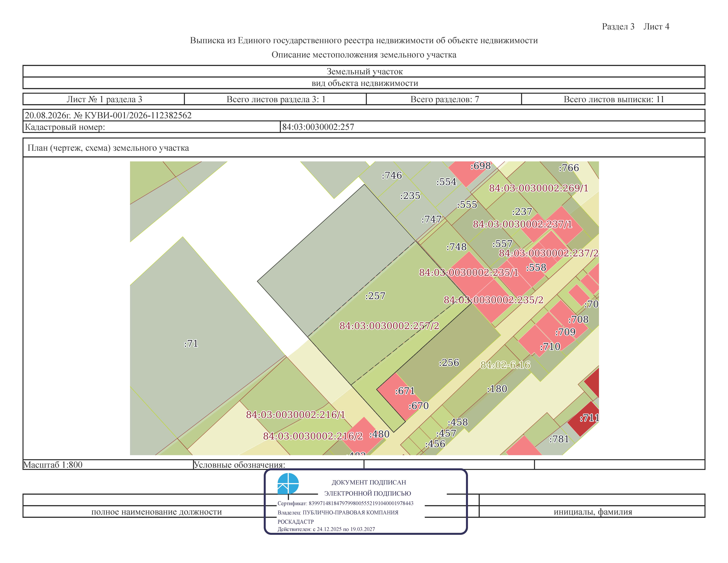The width and height of the screenshot is (728, 563).
Task: Click parcel label ':558' on the map
Action: coord(536,268)
